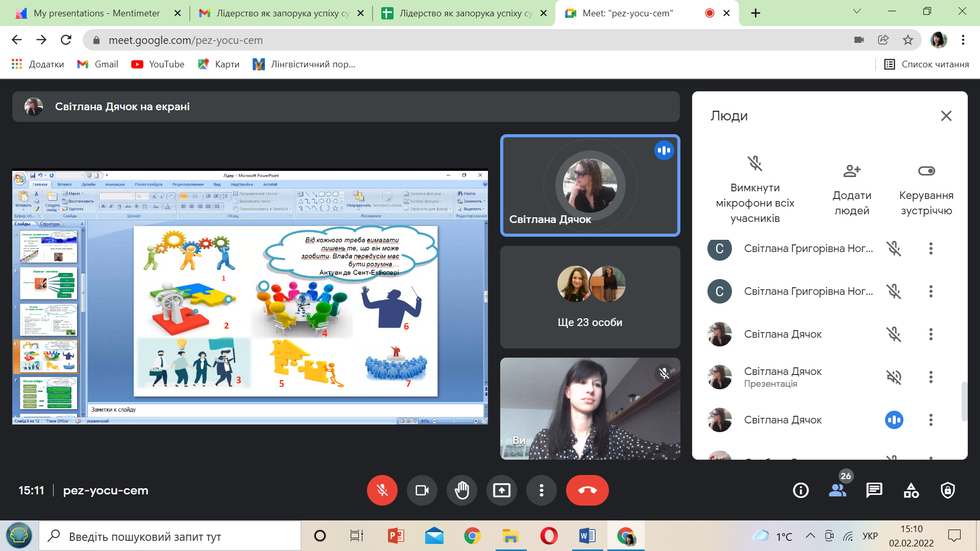
Task: Switch to My presentations - Mentimeter tab
Action: point(97,13)
